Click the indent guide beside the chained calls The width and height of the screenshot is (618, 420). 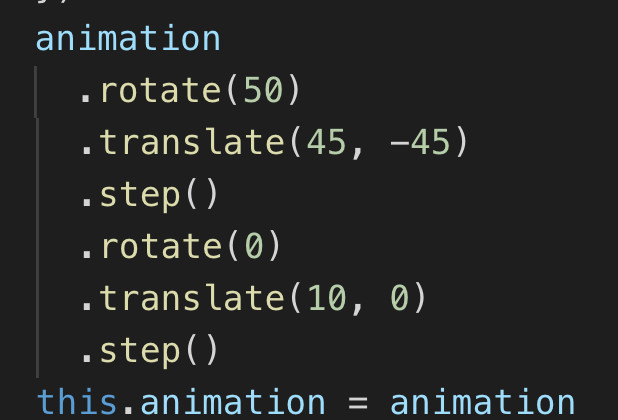[39, 220]
